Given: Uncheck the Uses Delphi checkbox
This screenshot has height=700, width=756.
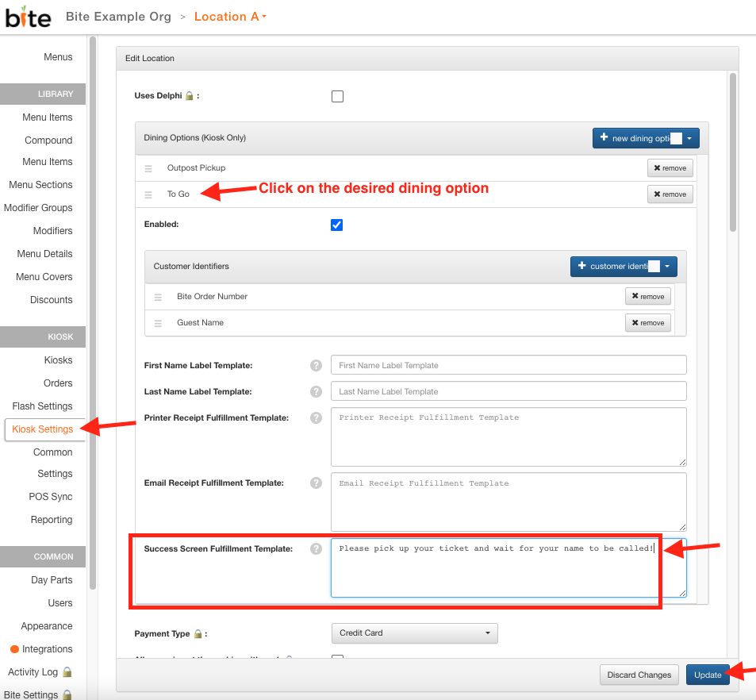Looking at the screenshot, I should (x=337, y=95).
